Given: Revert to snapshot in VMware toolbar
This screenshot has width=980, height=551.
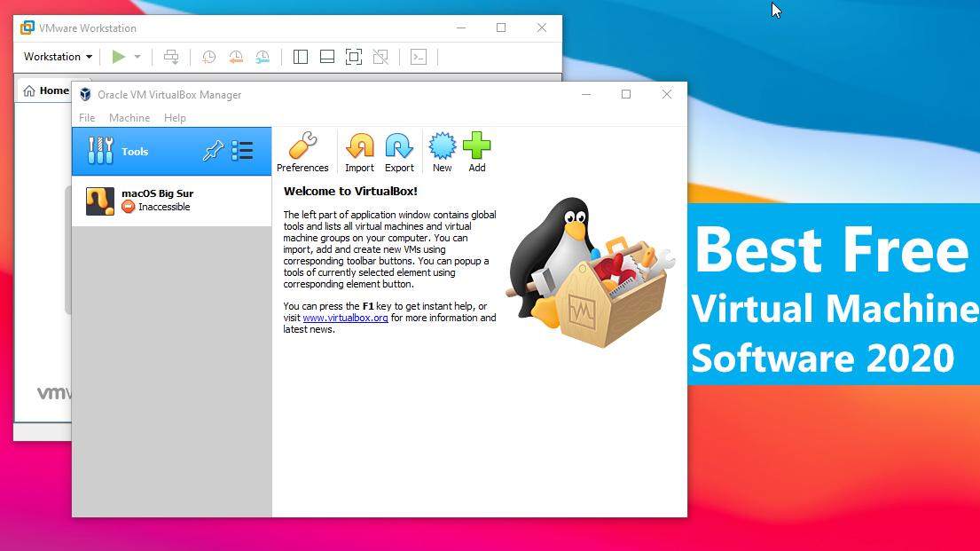Looking at the screenshot, I should click(x=235, y=56).
